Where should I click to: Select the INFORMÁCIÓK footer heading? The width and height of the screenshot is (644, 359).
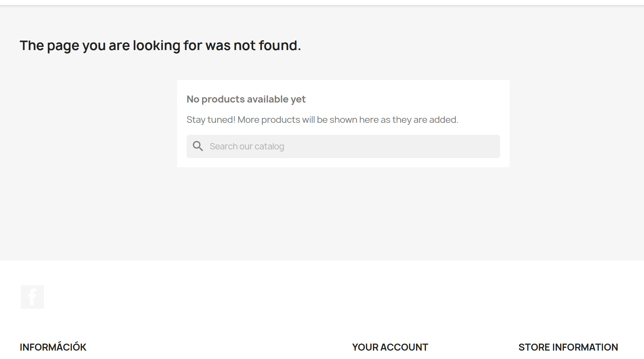point(53,347)
